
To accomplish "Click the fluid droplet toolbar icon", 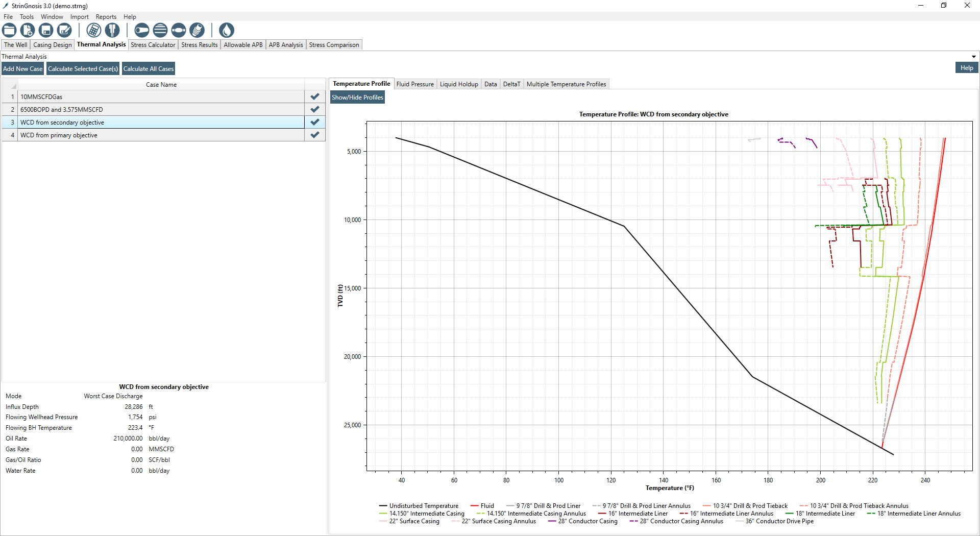I will pyautogui.click(x=227, y=30).
